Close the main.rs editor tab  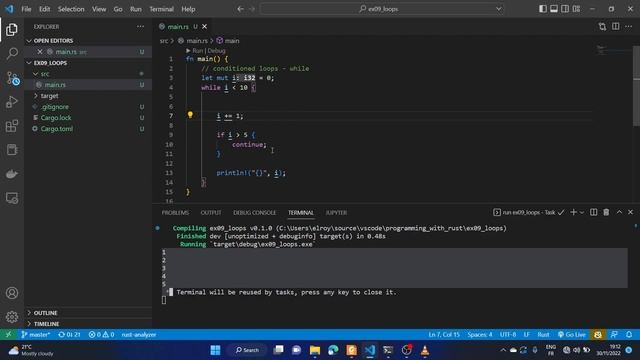pyautogui.click(x=204, y=27)
